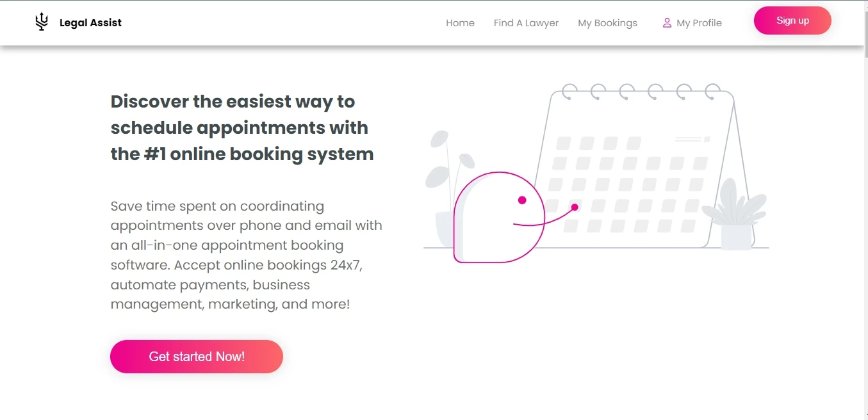Click the Legal Assist trident logo icon
Image resolution: width=868 pixels, height=420 pixels.
[42, 22]
